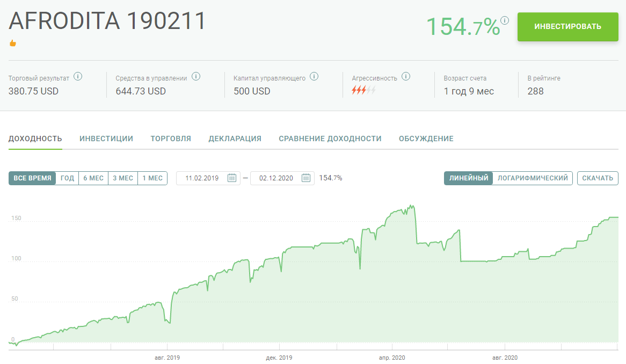Download chart data via Скачать
The image size is (626, 364).
pyautogui.click(x=598, y=178)
